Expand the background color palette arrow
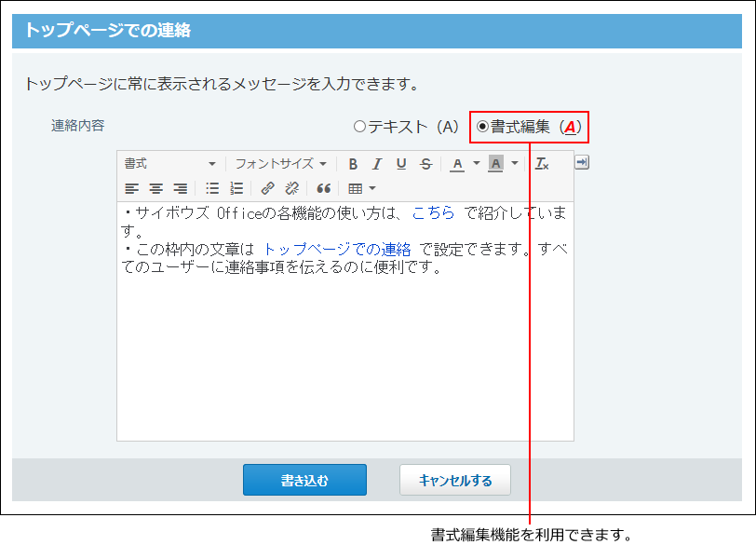Image resolution: width=756 pixels, height=545 pixels. (515, 164)
